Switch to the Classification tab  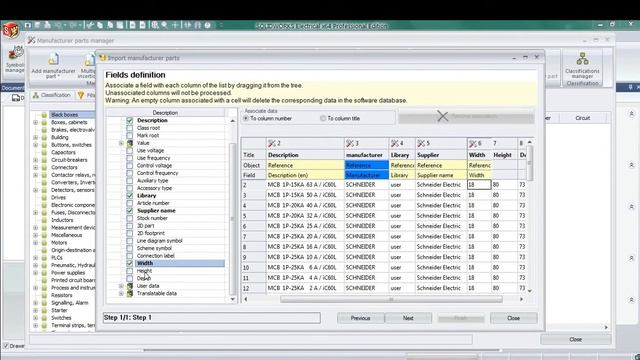52,95
